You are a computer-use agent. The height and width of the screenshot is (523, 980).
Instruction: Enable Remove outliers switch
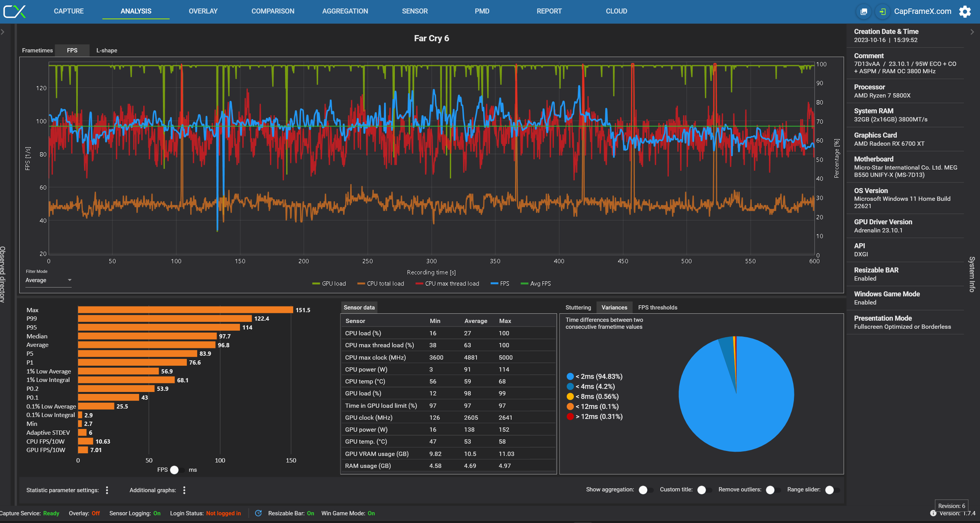[x=772, y=490]
